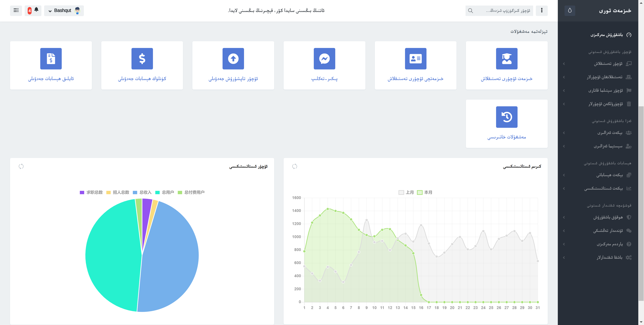
Task: Click the تېزلەتمە مەشغۇلات section heading
Action: pos(529,32)
